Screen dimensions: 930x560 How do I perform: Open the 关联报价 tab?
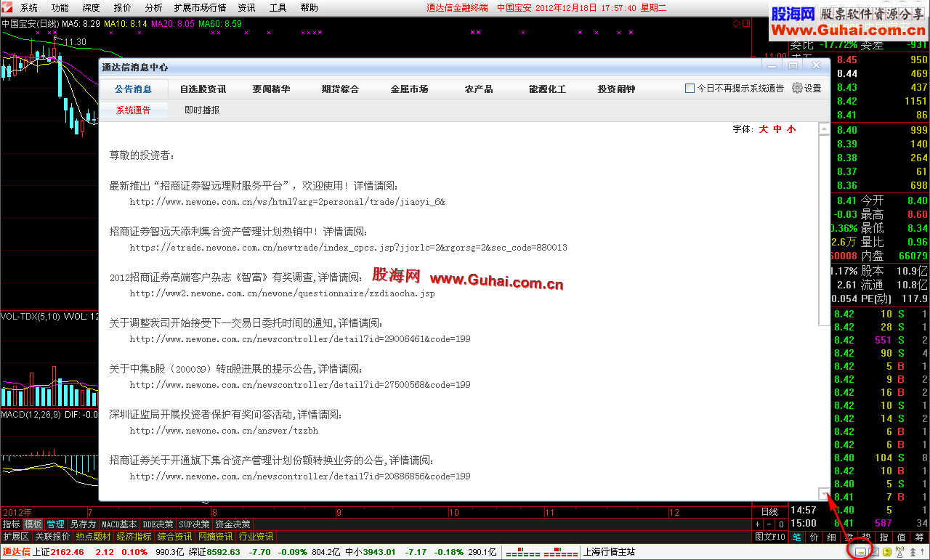[53, 537]
